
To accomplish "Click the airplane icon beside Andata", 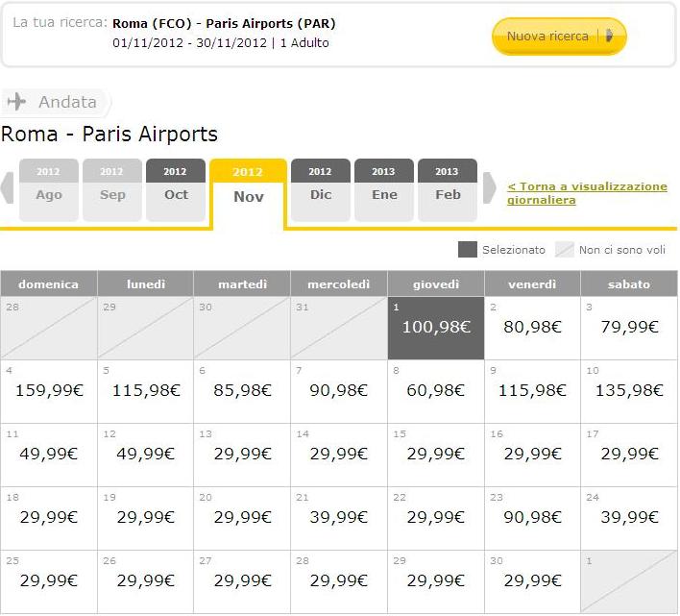I will (x=15, y=102).
